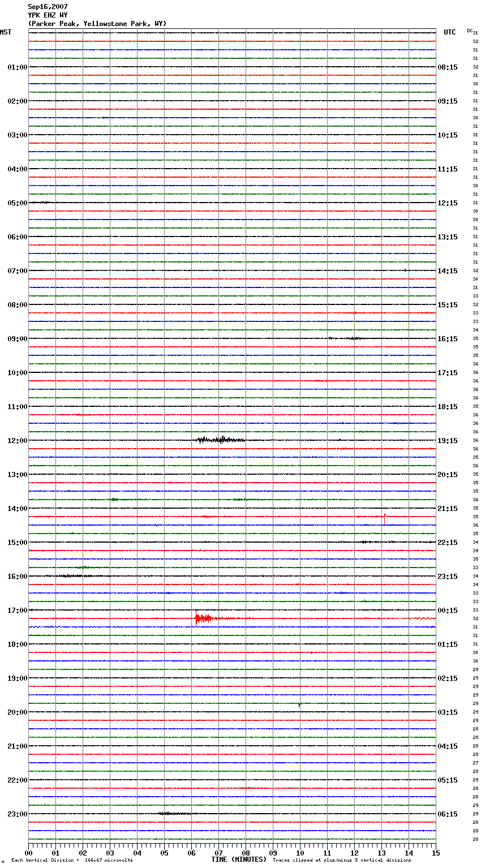Screen dimensions: 481x868
Task: Select the "18:00" MST hour label
Action: [x=18, y=644]
